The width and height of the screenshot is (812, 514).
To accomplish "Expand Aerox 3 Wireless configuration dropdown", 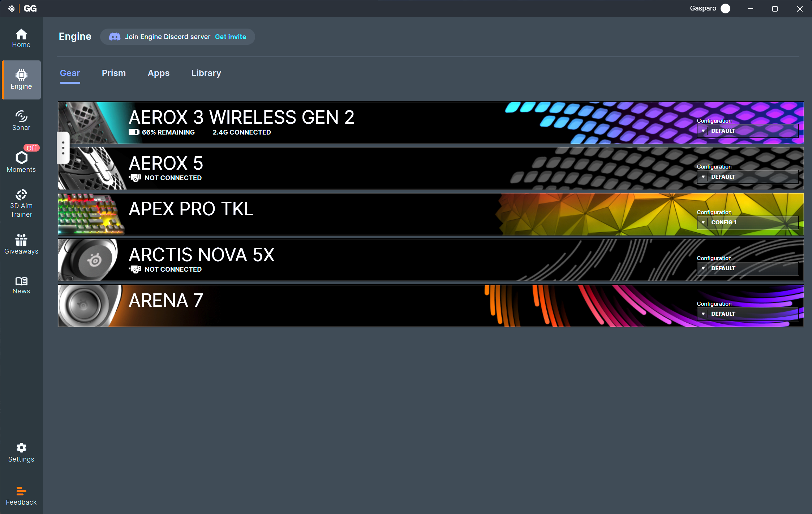I will 747,131.
